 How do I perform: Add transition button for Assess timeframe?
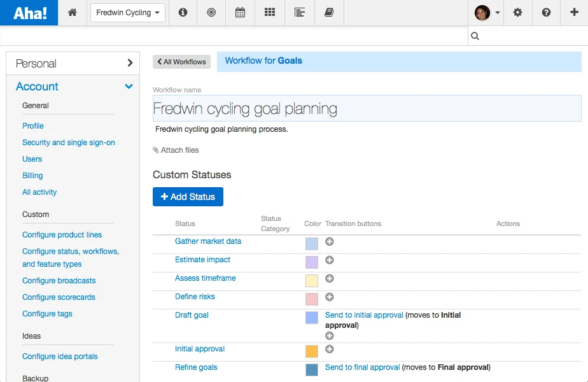pos(330,278)
